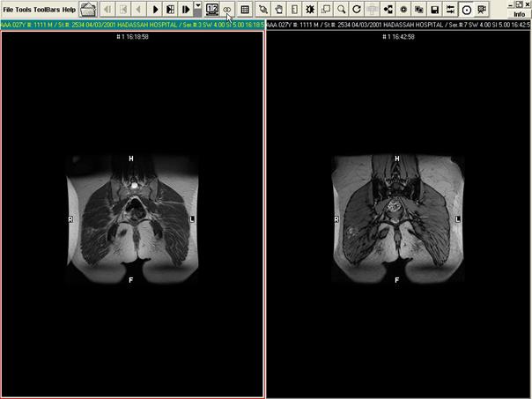This screenshot has width=532, height=399.
Task: Select the left MRI image panel
Action: (x=132, y=211)
